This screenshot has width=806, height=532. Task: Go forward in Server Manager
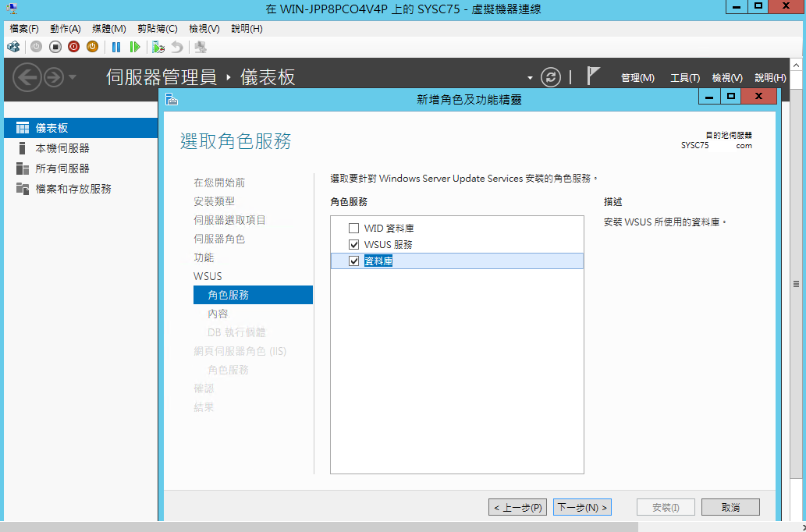click(54, 77)
